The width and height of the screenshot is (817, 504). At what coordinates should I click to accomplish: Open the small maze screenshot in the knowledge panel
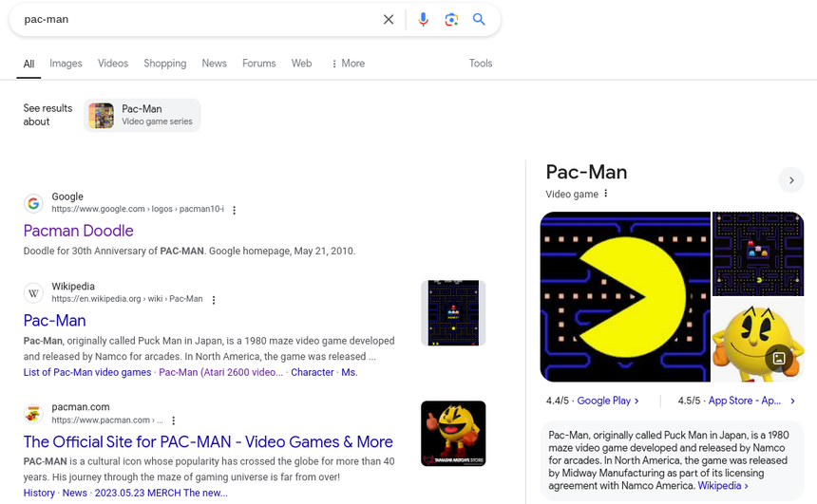point(758,253)
